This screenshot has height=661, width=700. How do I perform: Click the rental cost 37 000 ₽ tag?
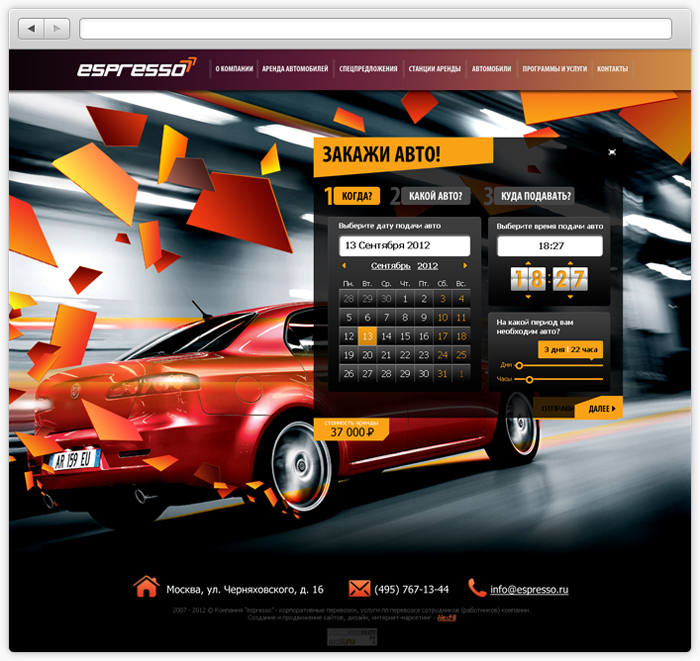pyautogui.click(x=351, y=429)
